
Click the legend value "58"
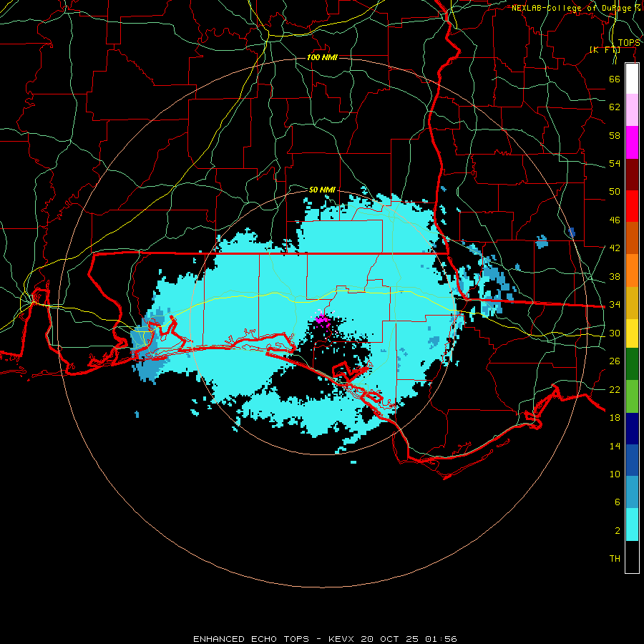(x=615, y=135)
